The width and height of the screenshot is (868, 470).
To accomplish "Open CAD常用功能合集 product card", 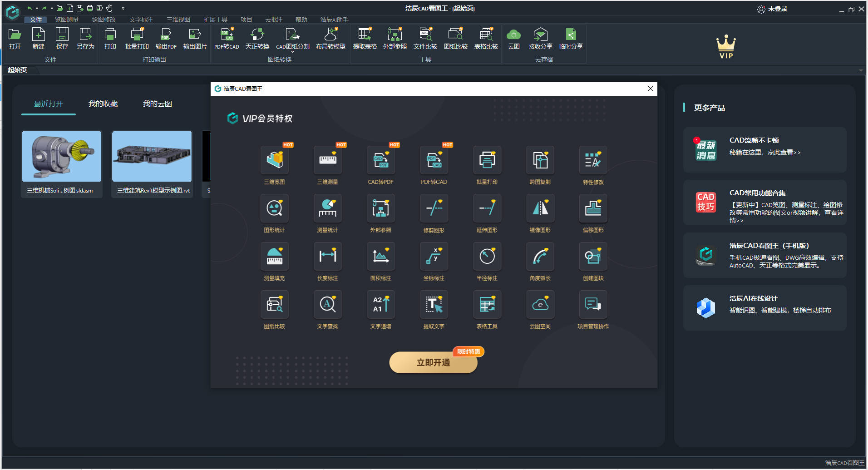I will click(765, 203).
